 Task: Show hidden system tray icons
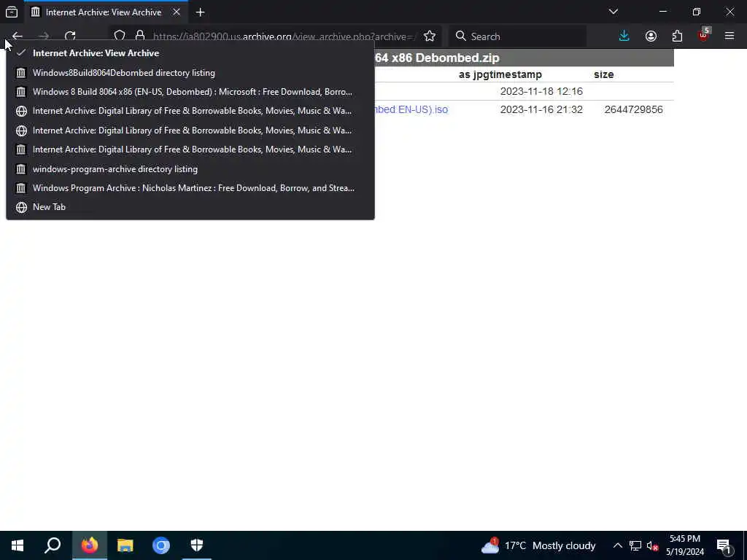(617, 545)
